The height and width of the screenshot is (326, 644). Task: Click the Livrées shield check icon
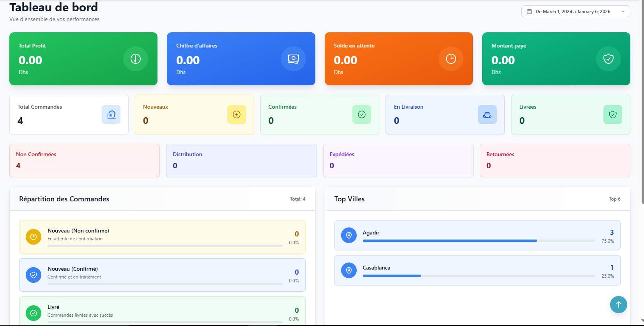pos(612,115)
